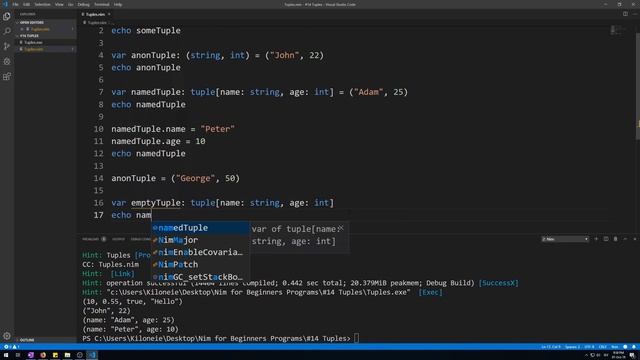
Task: Open the Extensions view in activity bar
Action: click(7, 76)
